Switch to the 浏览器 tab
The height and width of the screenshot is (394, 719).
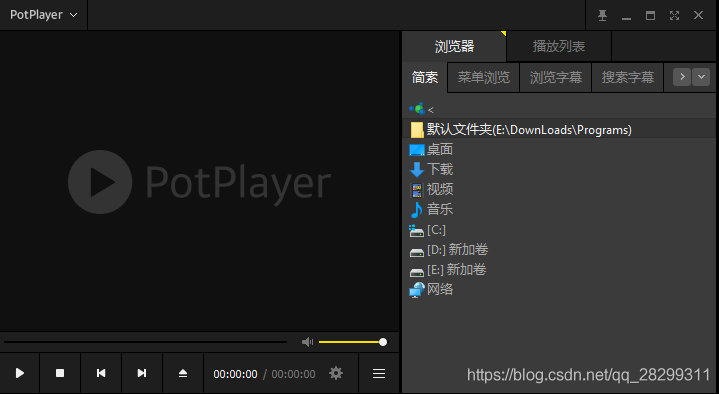pos(454,46)
